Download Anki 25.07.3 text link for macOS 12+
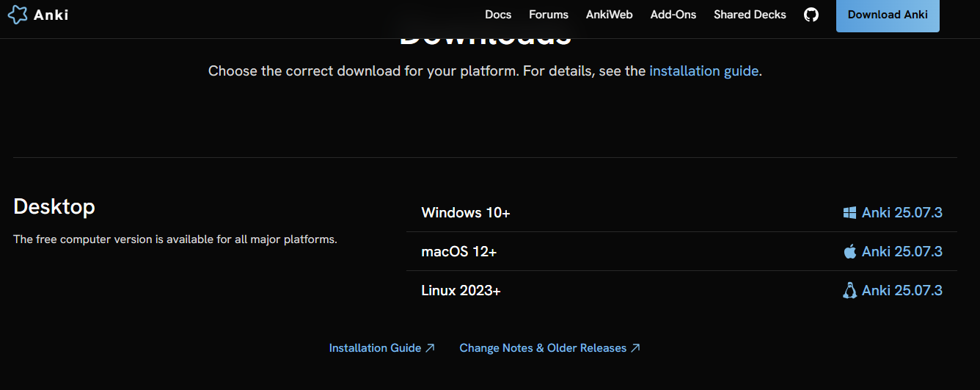 point(902,252)
